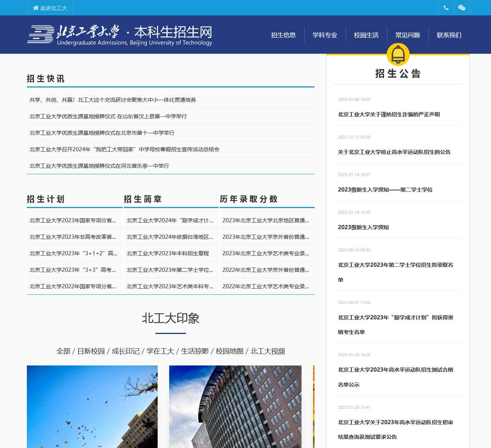Image resolution: width=491 pixels, height=448 pixels.
Task: Open 2022年艺术类专业录取 scores link
Action: click(x=266, y=286)
